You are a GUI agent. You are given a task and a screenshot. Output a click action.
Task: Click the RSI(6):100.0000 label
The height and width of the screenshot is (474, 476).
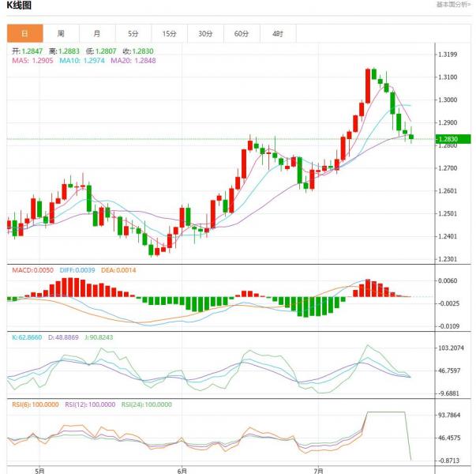(36, 404)
